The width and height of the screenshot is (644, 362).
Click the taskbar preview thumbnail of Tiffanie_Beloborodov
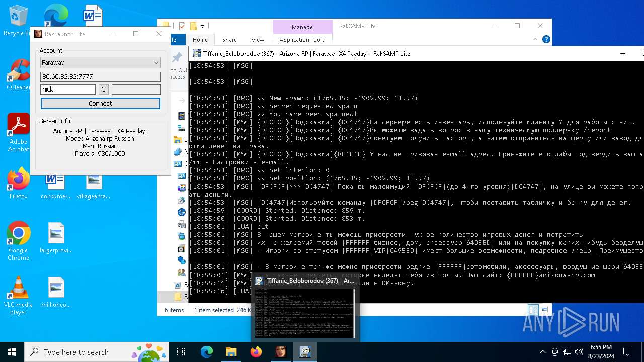(x=305, y=313)
